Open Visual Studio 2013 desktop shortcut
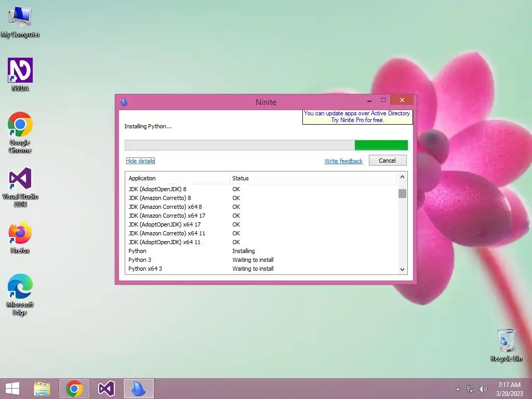Screen dimensions: 532x399 pyautogui.click(x=20, y=187)
